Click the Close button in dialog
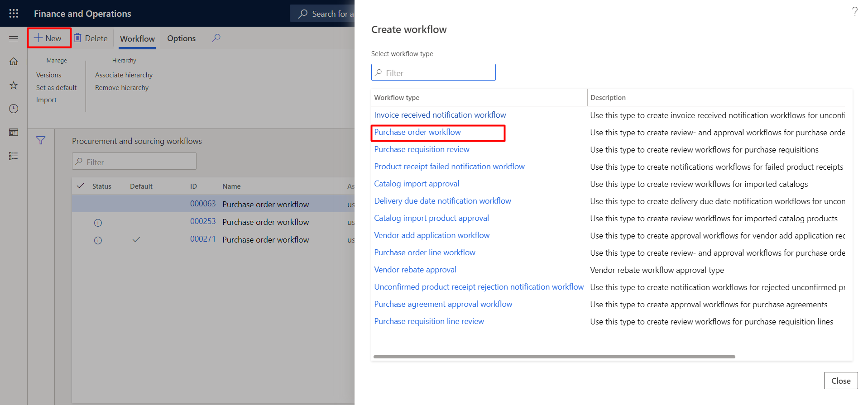 pos(841,381)
